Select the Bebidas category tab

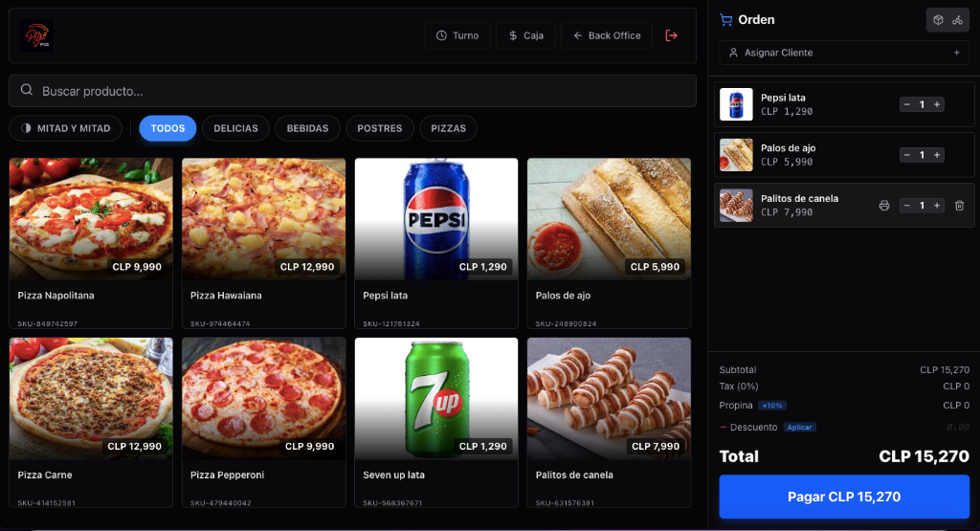point(307,128)
